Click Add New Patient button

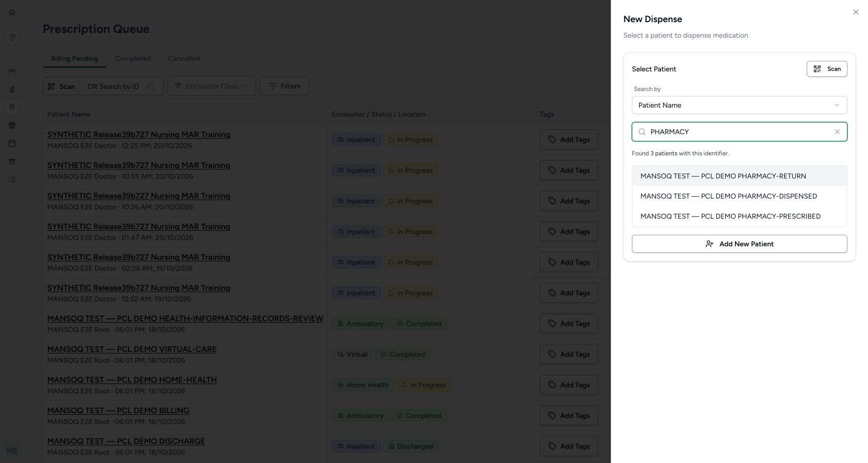pyautogui.click(x=739, y=244)
